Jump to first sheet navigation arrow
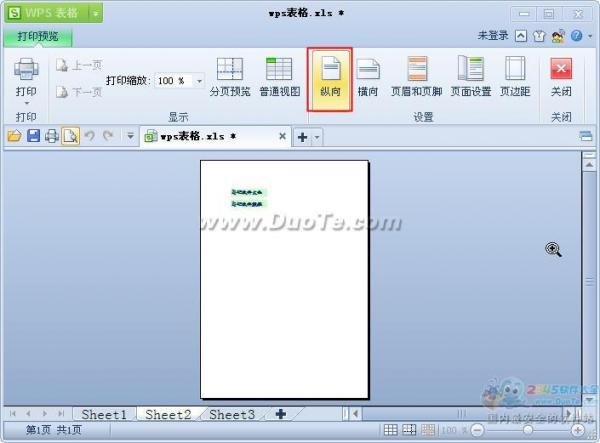 13,414
